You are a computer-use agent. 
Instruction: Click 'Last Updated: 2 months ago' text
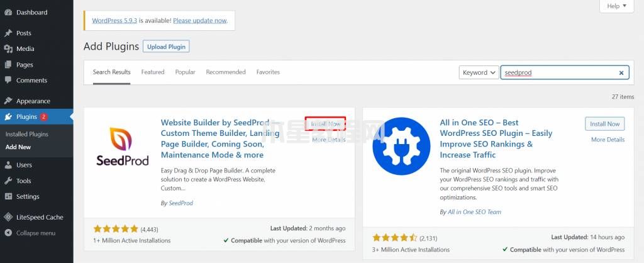point(308,228)
